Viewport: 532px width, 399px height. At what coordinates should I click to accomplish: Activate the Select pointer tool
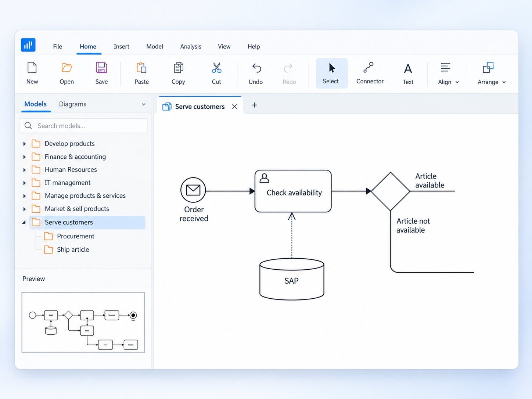click(x=332, y=73)
